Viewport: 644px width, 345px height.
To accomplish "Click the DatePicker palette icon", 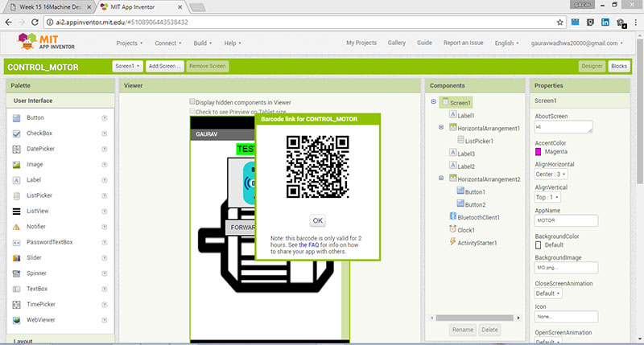I will click(x=16, y=150).
